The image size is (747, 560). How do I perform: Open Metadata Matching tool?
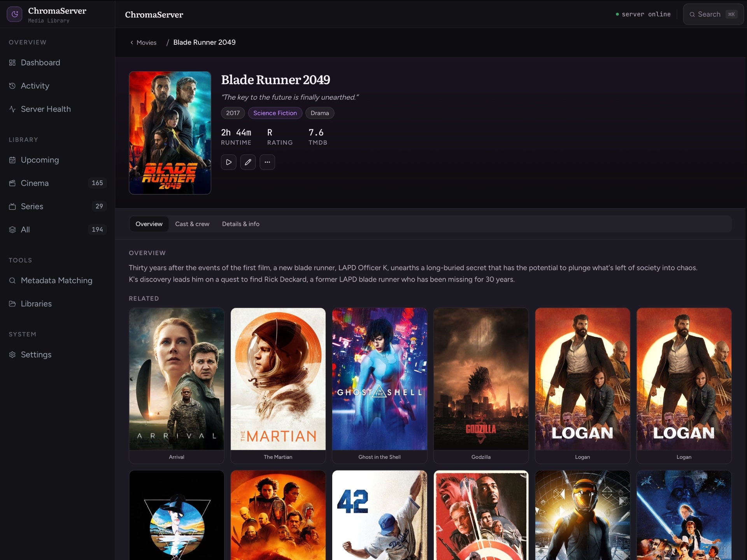click(58, 280)
